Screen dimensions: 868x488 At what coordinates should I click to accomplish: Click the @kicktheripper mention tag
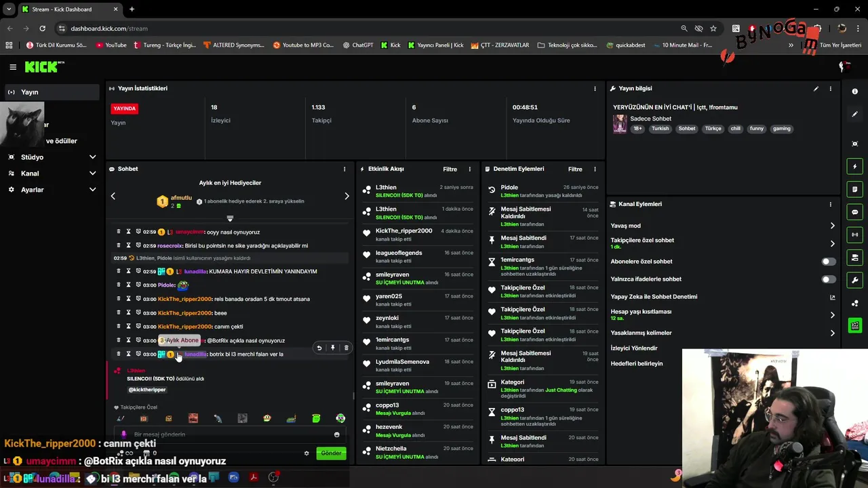click(147, 390)
